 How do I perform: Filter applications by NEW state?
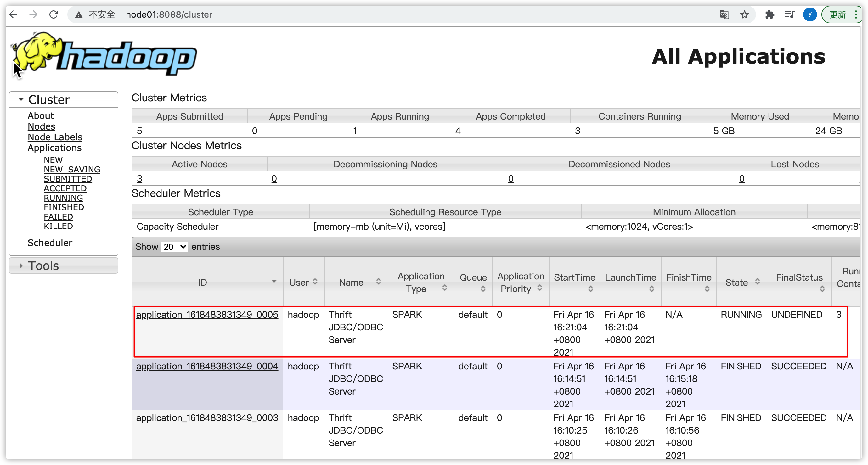(x=53, y=160)
